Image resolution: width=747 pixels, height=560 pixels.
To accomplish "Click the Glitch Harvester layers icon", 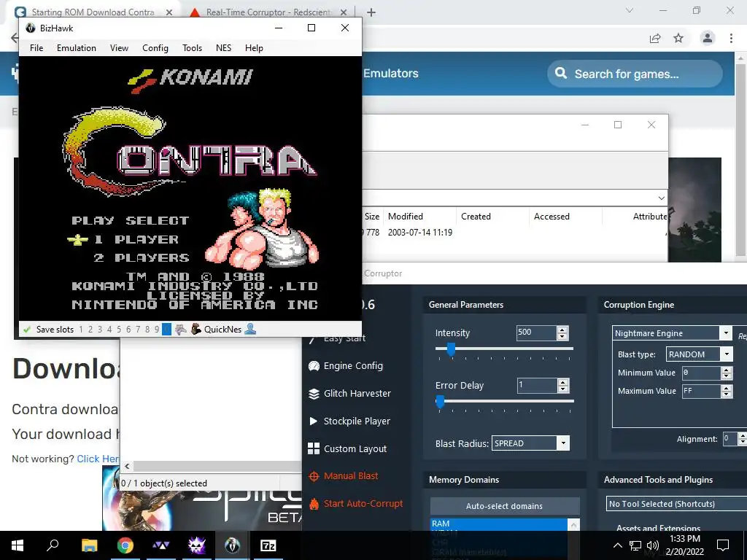I will (314, 394).
